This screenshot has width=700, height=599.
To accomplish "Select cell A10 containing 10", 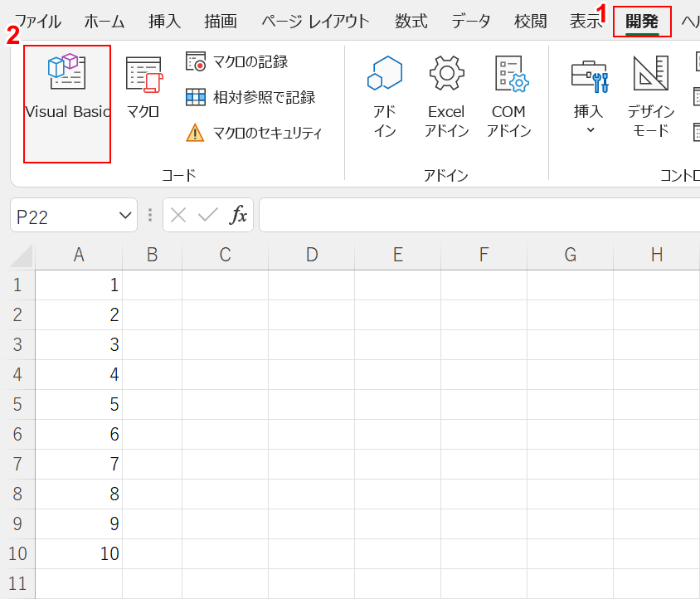I will 80,553.
